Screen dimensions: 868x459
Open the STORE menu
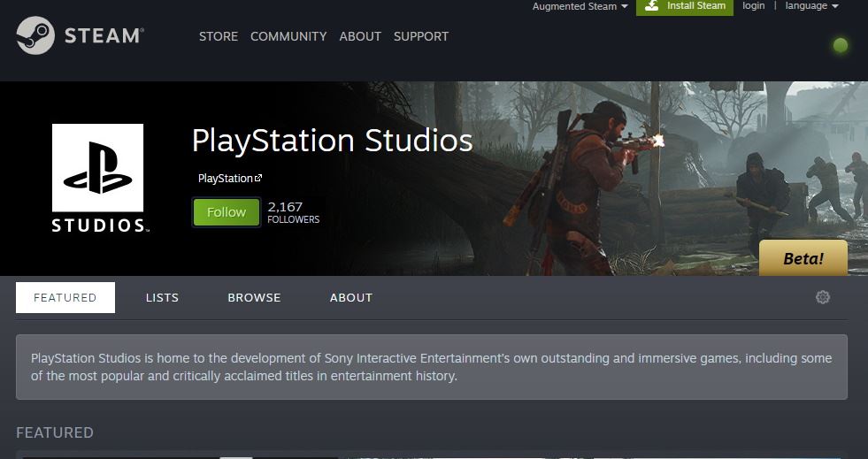[219, 36]
